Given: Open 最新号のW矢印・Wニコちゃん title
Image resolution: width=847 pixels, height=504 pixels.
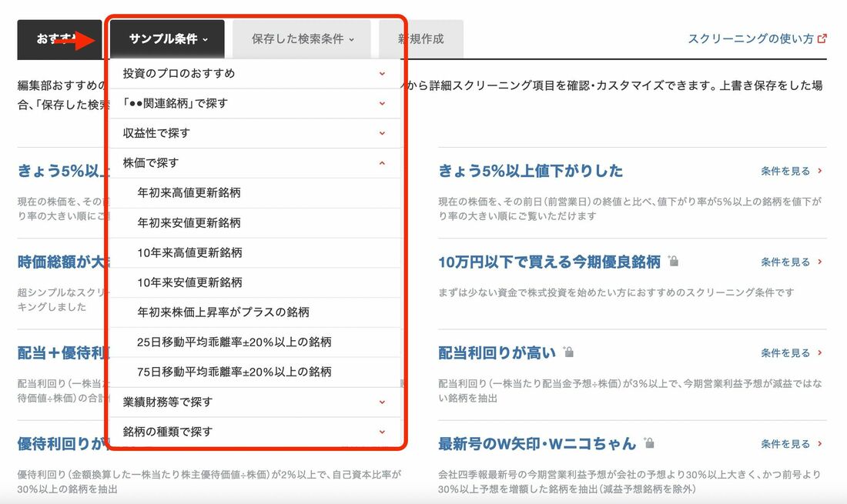Looking at the screenshot, I should [x=537, y=444].
